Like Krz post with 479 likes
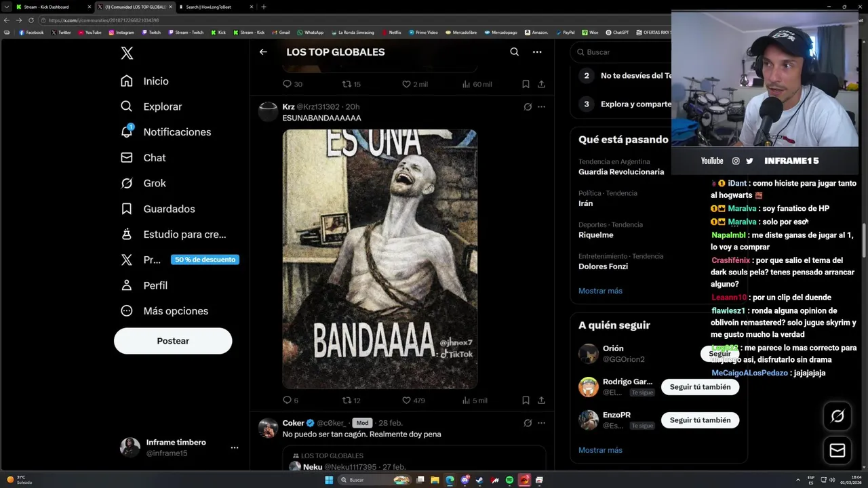The image size is (868, 488). click(x=406, y=400)
